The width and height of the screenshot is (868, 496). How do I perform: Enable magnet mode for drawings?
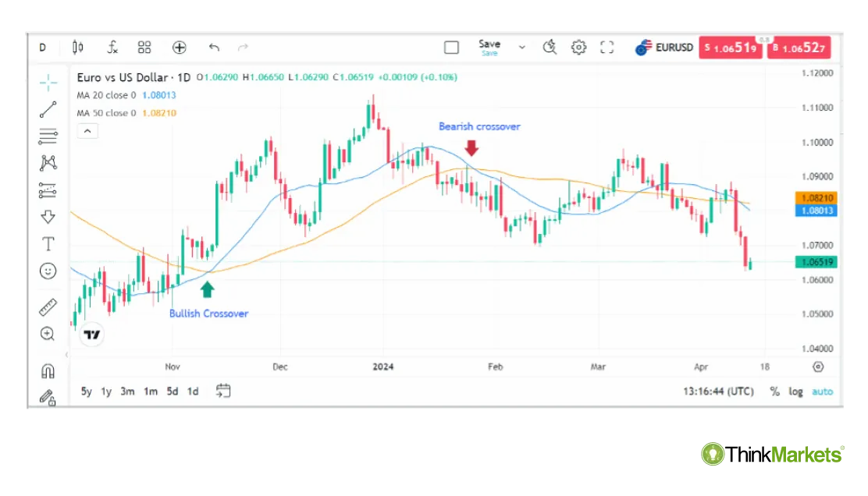(x=48, y=370)
